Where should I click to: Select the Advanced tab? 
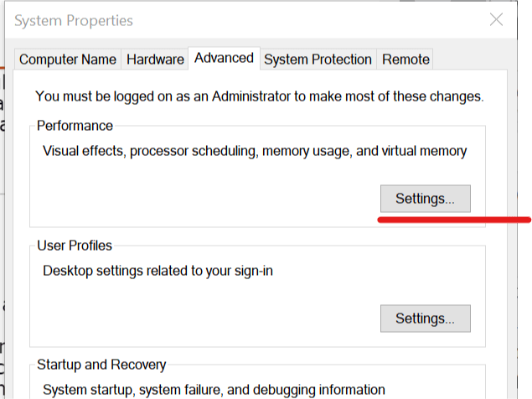pos(224,58)
